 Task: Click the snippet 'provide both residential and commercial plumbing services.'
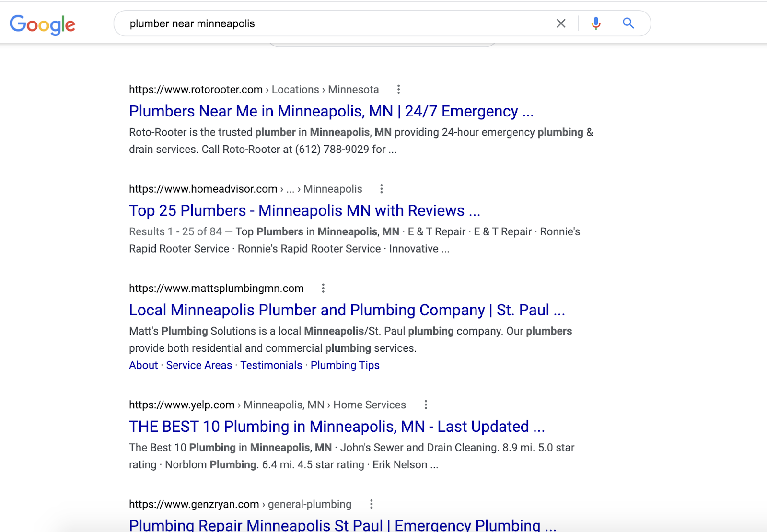(x=273, y=348)
